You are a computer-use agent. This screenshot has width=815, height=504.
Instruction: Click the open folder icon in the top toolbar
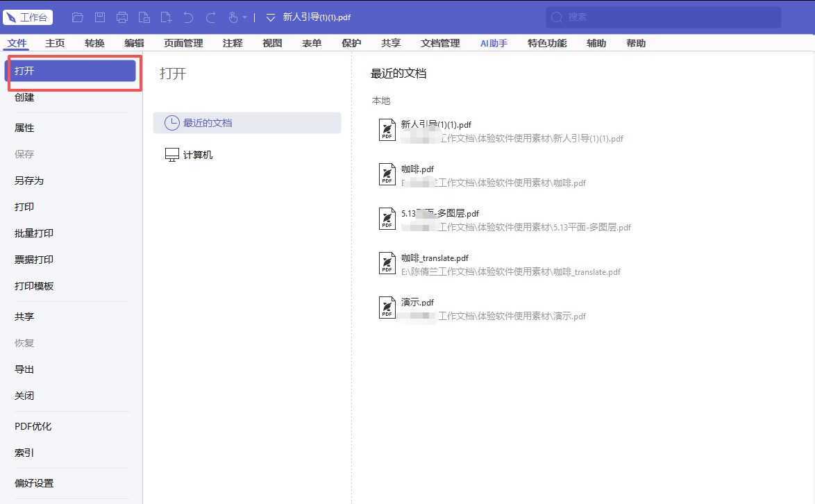tap(78, 17)
